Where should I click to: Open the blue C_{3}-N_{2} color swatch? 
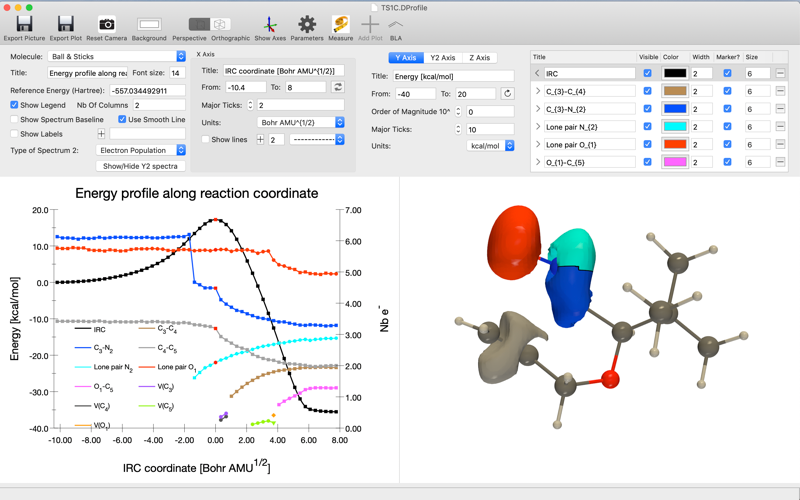tap(674, 109)
